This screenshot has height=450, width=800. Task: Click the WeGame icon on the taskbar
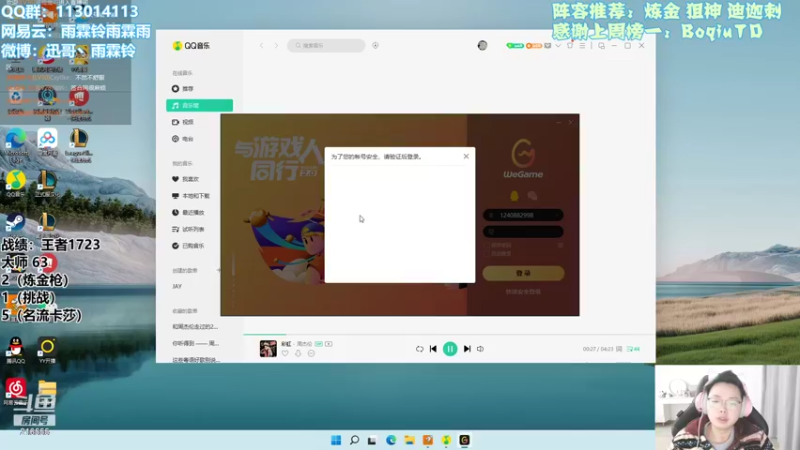(x=464, y=440)
